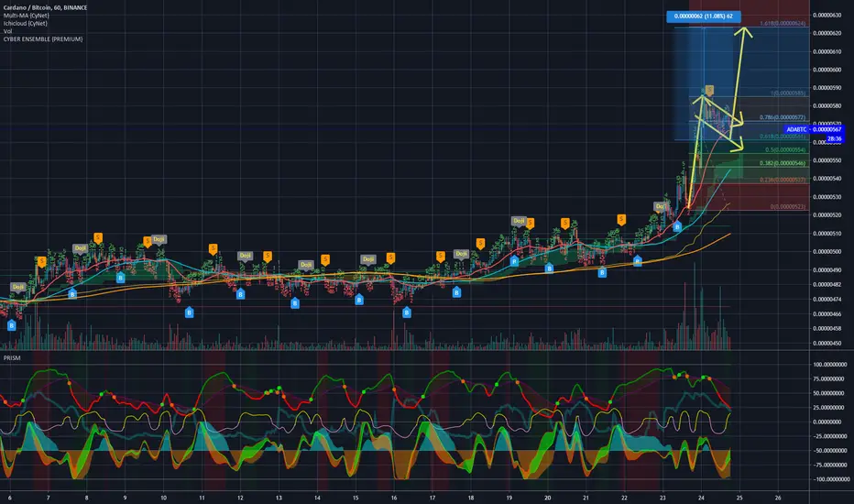Click the ADABTC current price label
854x504 pixels.
click(x=814, y=130)
